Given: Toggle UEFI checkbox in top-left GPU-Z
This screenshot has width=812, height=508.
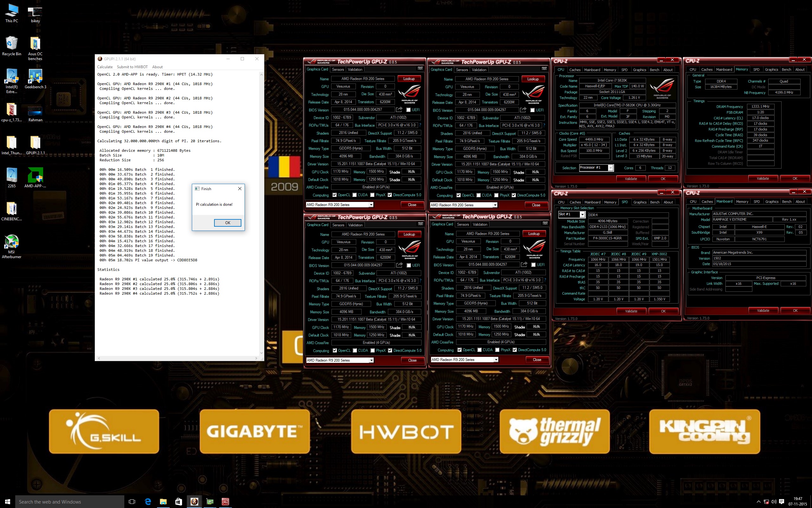Looking at the screenshot, I should pyautogui.click(x=408, y=110).
